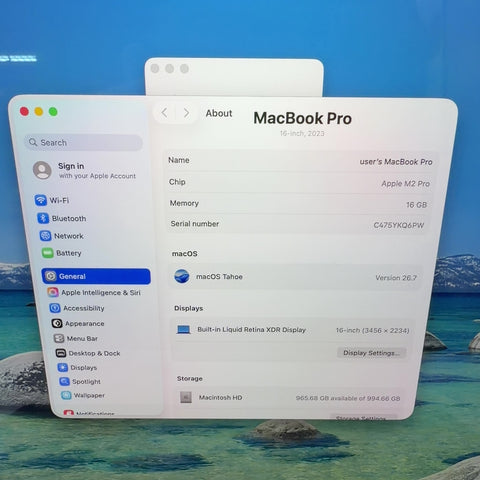Open the Network globe icon entry

pos(45,236)
